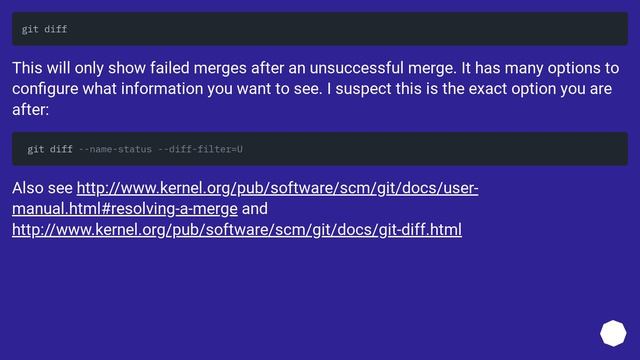Click the word 'after:' ending the paragraph
Viewport: 640px width, 360px height.
coord(31,110)
